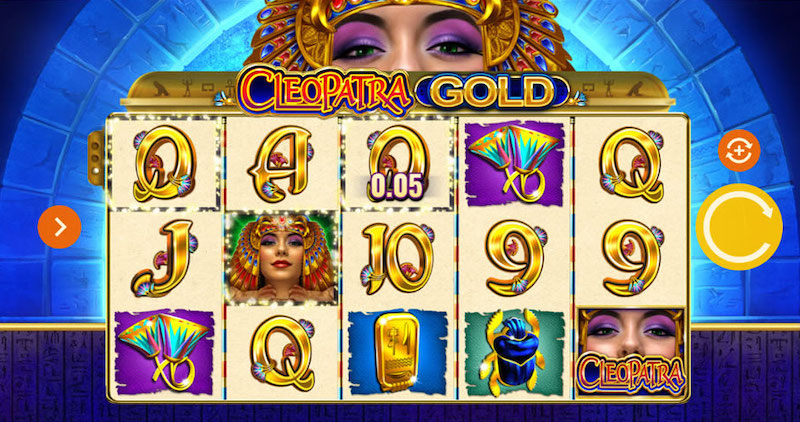Expand the side menu with orange arrow
This screenshot has height=422, width=800.
[59, 227]
